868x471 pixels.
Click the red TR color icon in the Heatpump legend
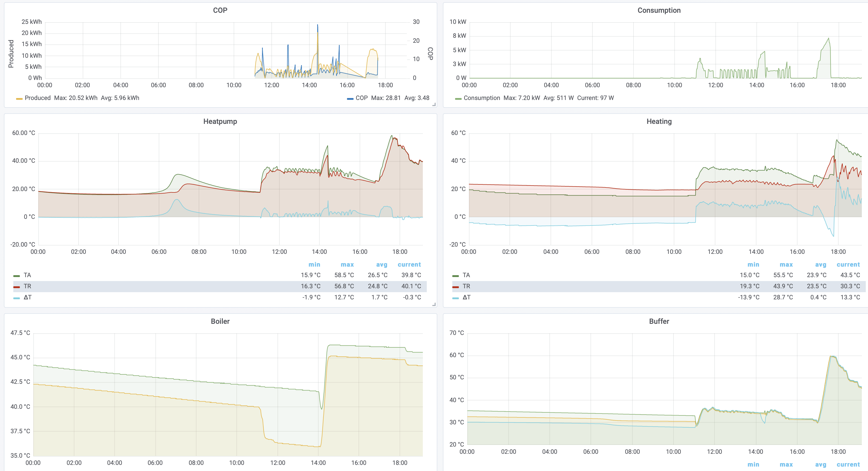click(17, 287)
